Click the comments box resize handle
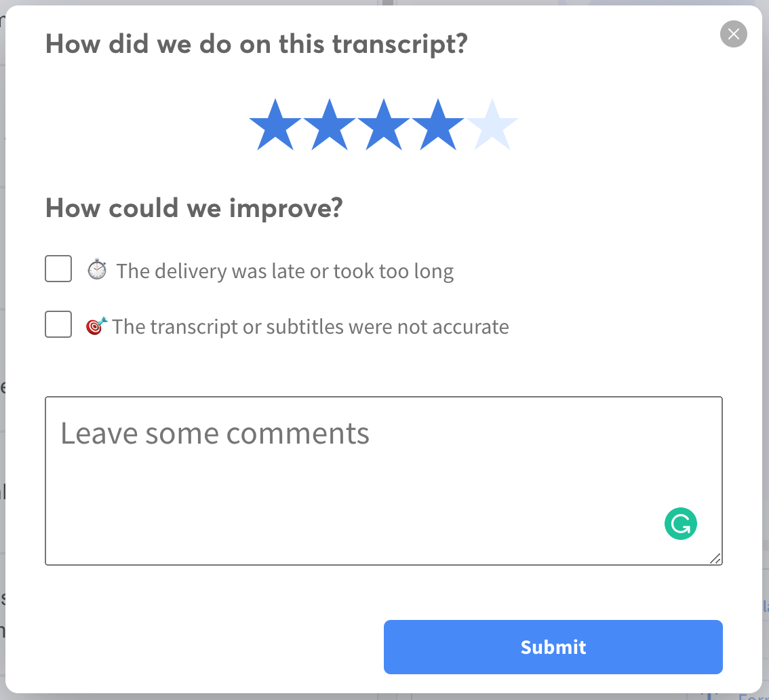The height and width of the screenshot is (700, 769). click(715, 559)
